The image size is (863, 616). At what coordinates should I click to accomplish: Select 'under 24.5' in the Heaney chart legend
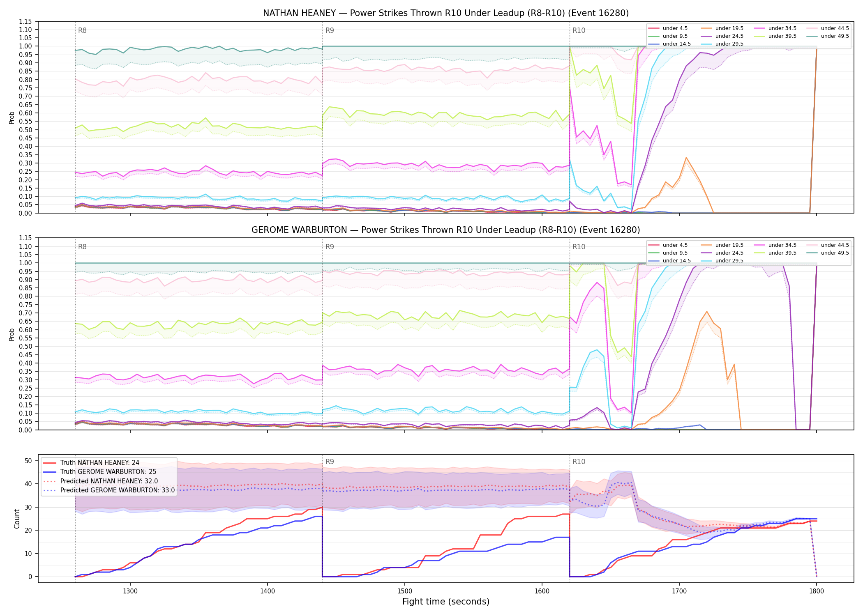tap(729, 36)
